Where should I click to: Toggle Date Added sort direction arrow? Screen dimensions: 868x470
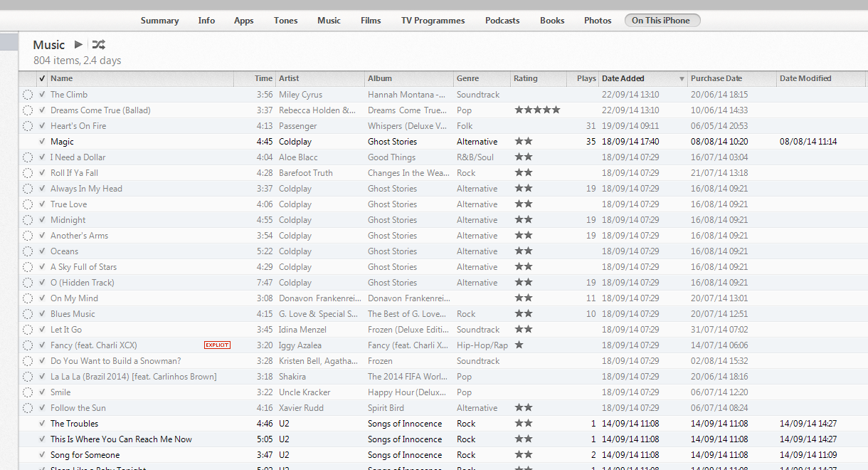click(x=682, y=79)
